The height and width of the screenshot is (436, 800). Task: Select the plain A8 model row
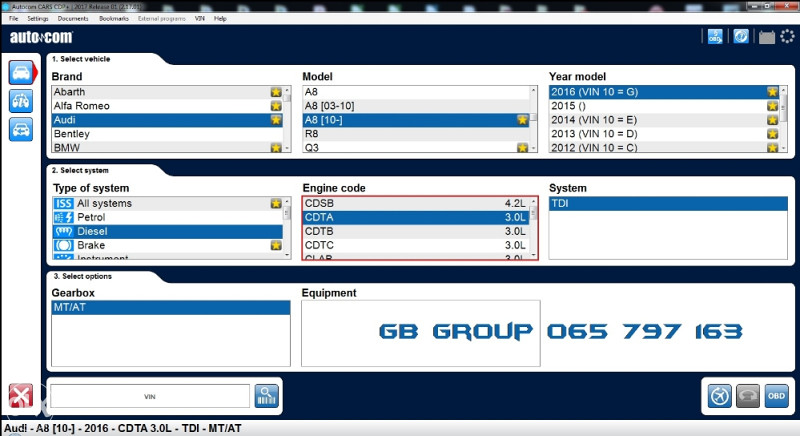[416, 92]
